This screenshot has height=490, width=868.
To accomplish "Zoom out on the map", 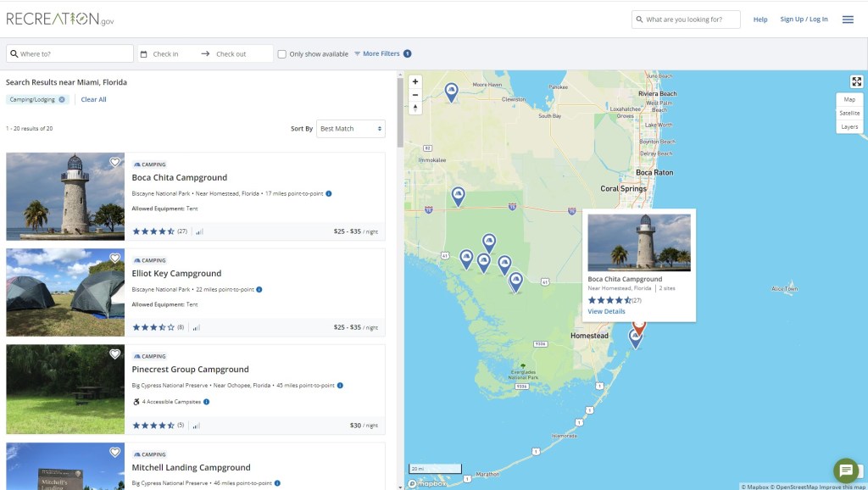I will (415, 95).
